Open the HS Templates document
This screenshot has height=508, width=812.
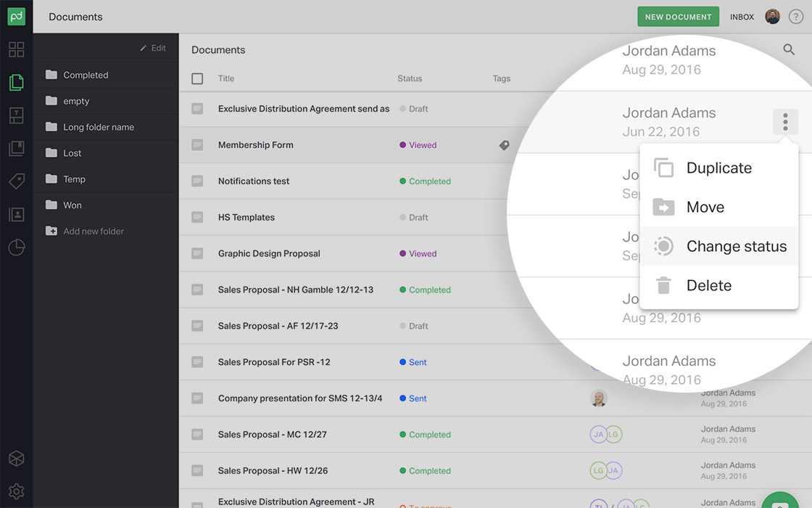pyautogui.click(x=246, y=217)
